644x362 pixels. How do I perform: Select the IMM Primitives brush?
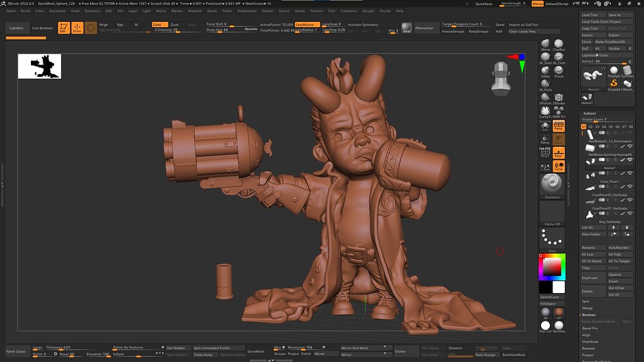pos(558,112)
